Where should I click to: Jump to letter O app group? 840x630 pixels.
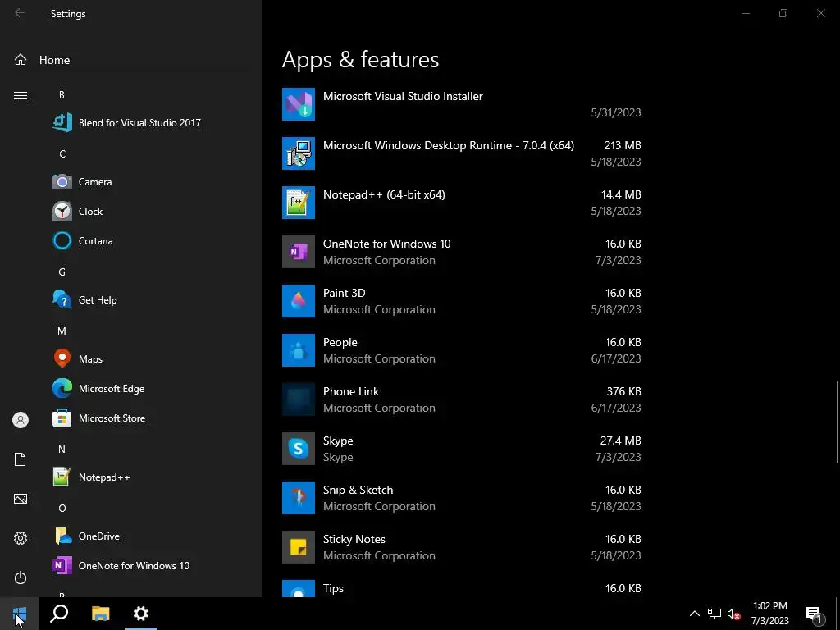point(62,509)
